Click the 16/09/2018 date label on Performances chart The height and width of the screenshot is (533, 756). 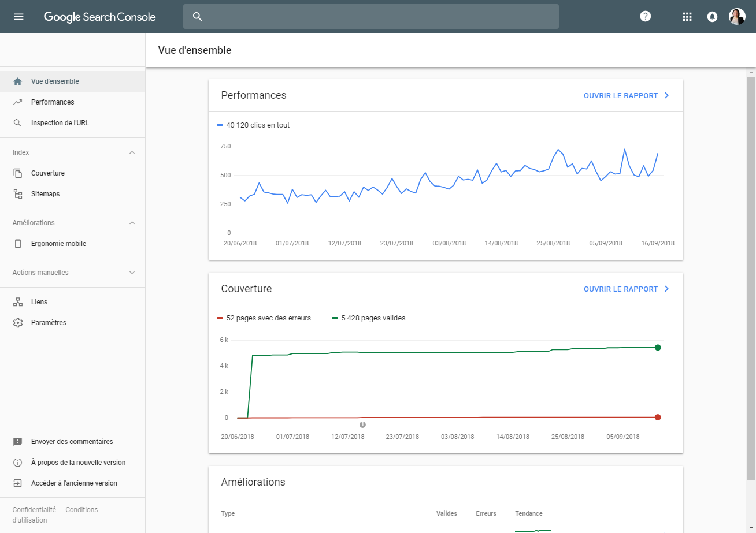click(x=658, y=243)
